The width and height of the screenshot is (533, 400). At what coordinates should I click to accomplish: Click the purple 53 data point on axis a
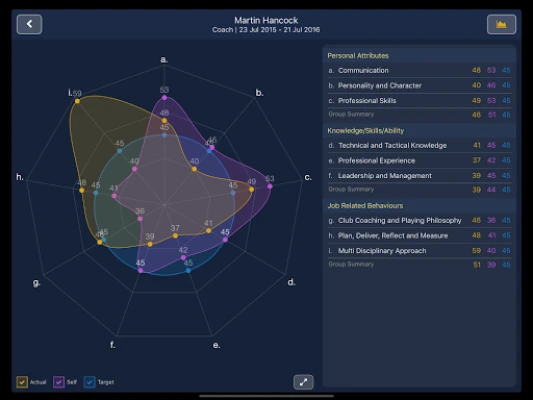(164, 98)
